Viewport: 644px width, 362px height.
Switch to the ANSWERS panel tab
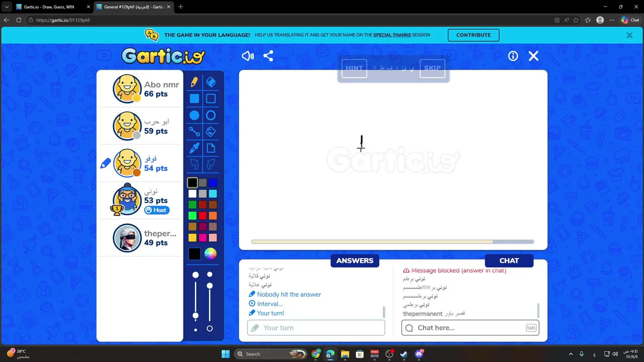[355, 260]
